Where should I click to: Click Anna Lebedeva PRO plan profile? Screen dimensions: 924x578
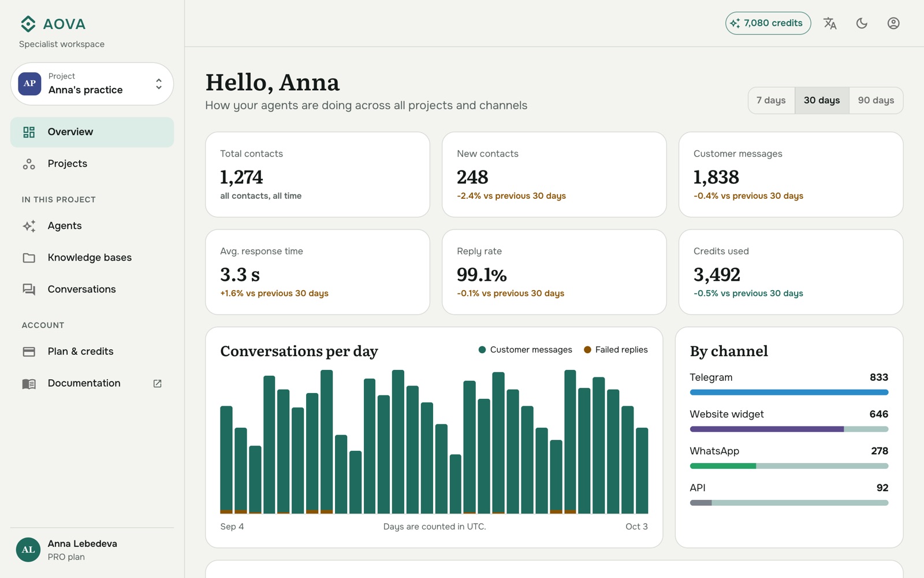tap(92, 550)
